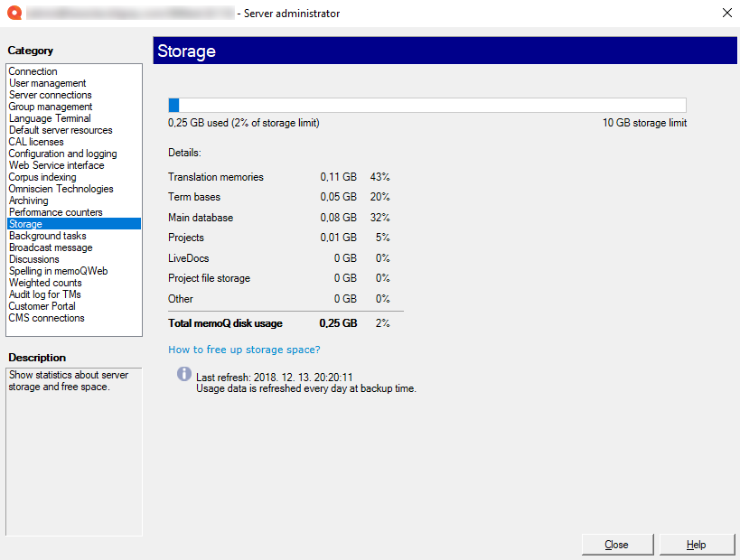Click the storage usage progress bar
The image size is (740, 560).
coord(425,104)
